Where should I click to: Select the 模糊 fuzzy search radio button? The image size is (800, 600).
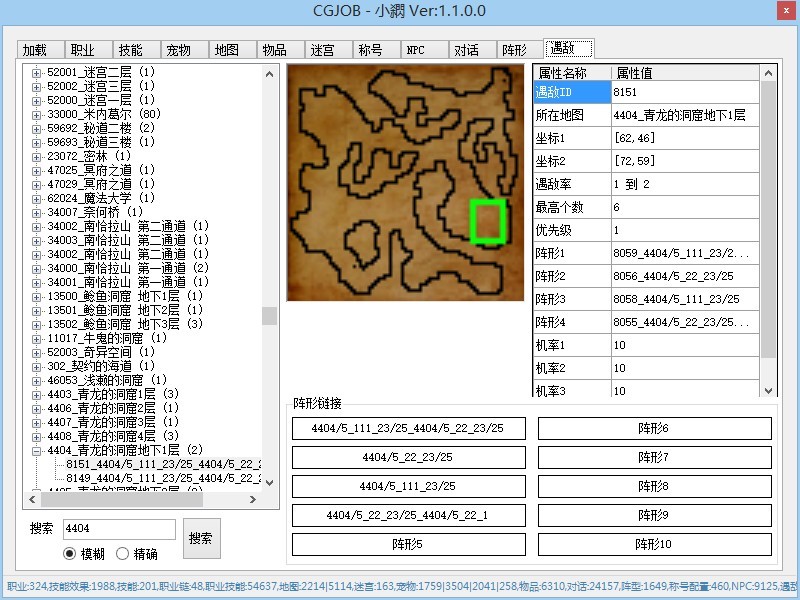click(x=70, y=553)
